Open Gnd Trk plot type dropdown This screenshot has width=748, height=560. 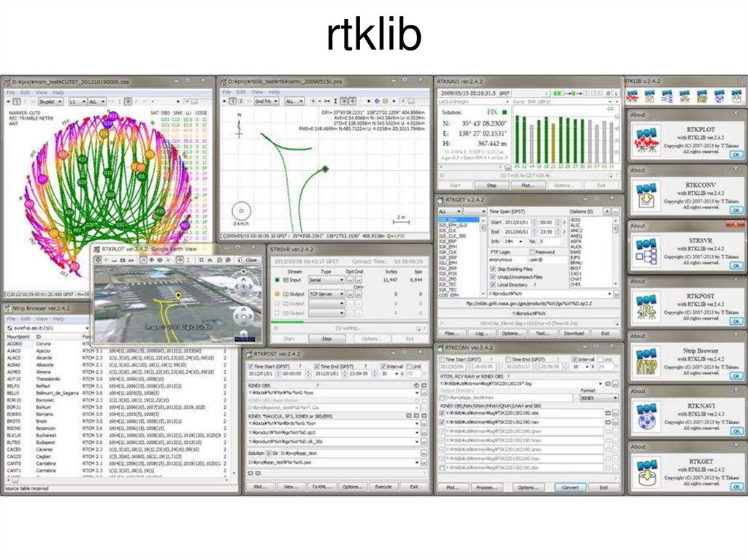pyautogui.click(x=266, y=101)
